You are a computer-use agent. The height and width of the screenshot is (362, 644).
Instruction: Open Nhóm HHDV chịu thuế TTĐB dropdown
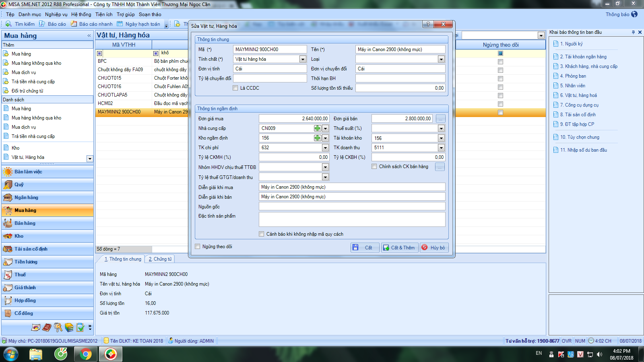click(x=325, y=167)
